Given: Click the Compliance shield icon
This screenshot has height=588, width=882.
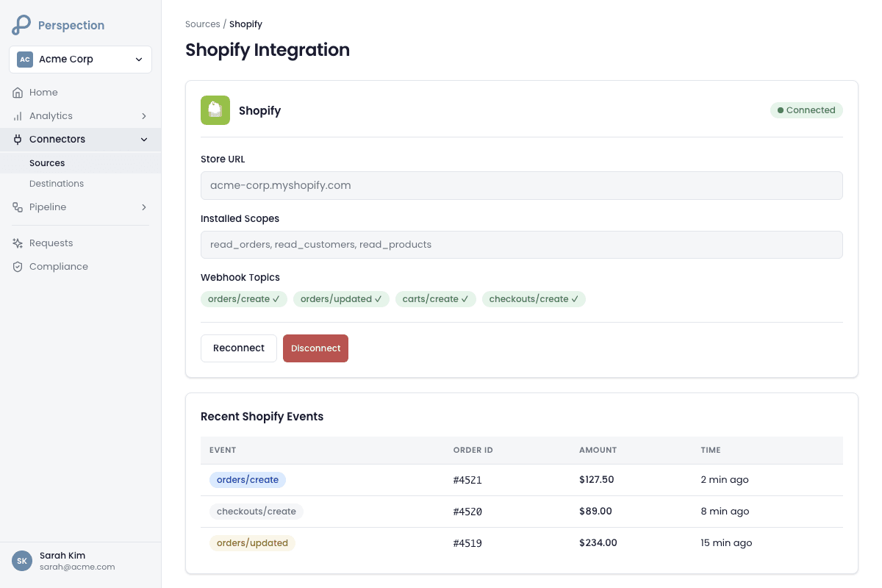Looking at the screenshot, I should pos(18,267).
